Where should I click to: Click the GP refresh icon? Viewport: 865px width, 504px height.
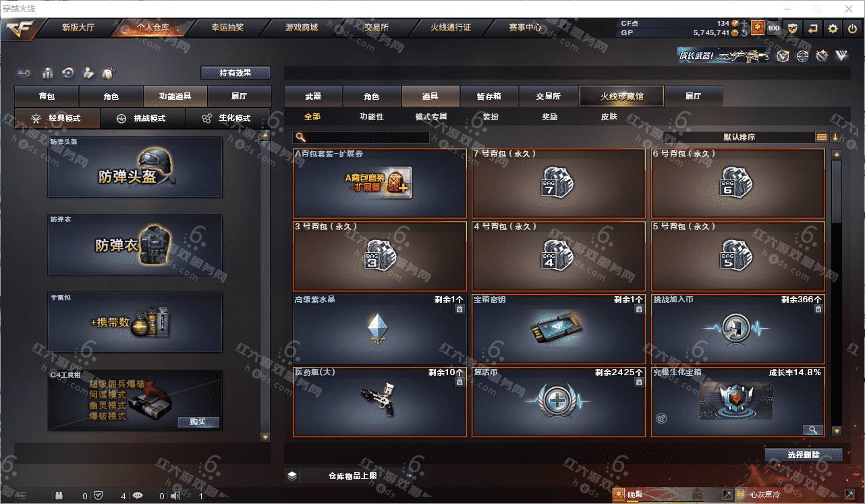(x=744, y=32)
